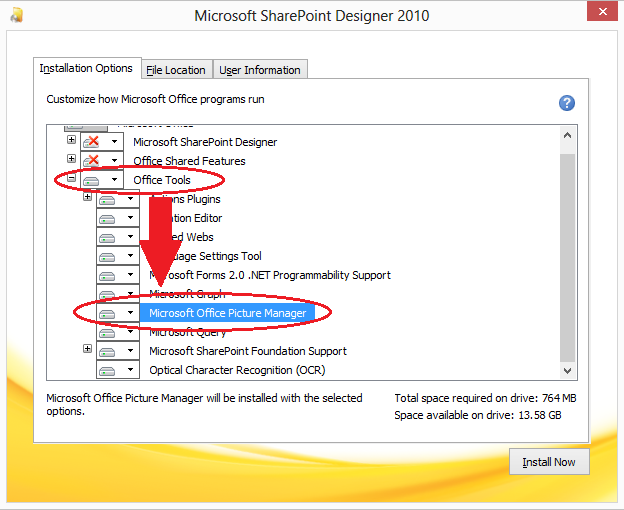Expand Microsoft SharePoint Foundation Support node
Image resolution: width=624 pixels, height=510 pixels.
[x=87, y=350]
